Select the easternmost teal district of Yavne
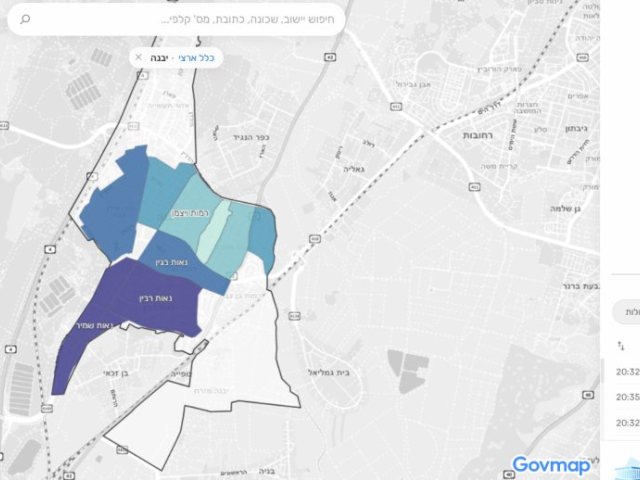This screenshot has width=640, height=480. coord(263,237)
